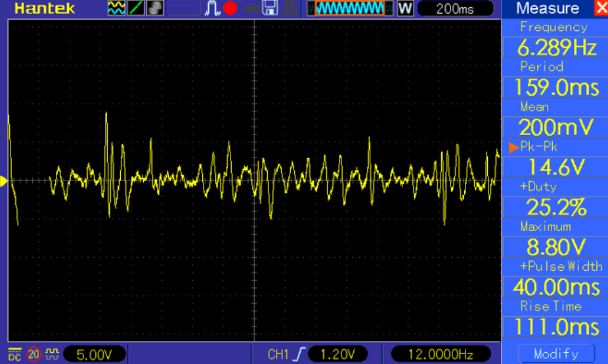
Task: Click the floppy disk save icon
Action: click(x=270, y=9)
